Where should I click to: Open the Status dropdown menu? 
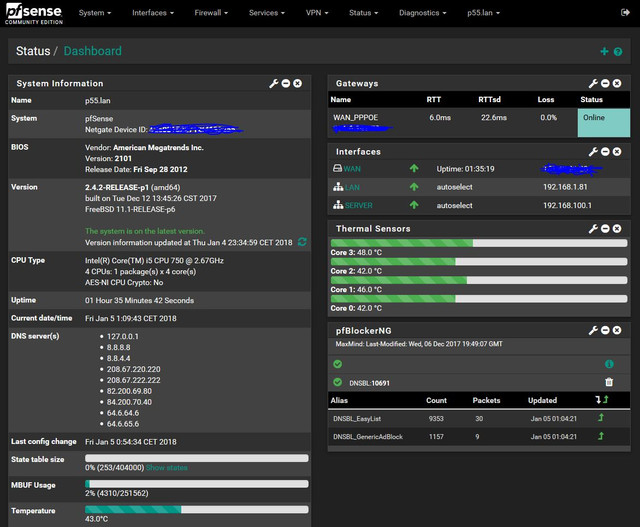pos(363,13)
